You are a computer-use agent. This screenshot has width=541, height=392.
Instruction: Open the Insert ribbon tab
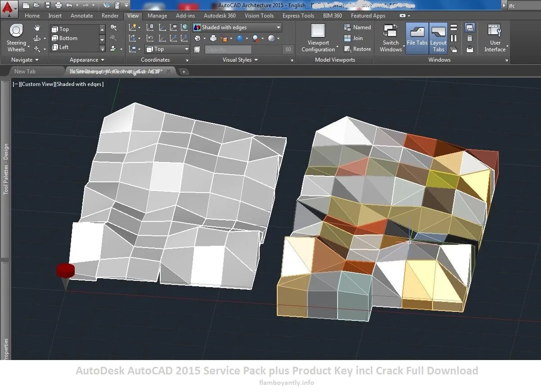(55, 16)
